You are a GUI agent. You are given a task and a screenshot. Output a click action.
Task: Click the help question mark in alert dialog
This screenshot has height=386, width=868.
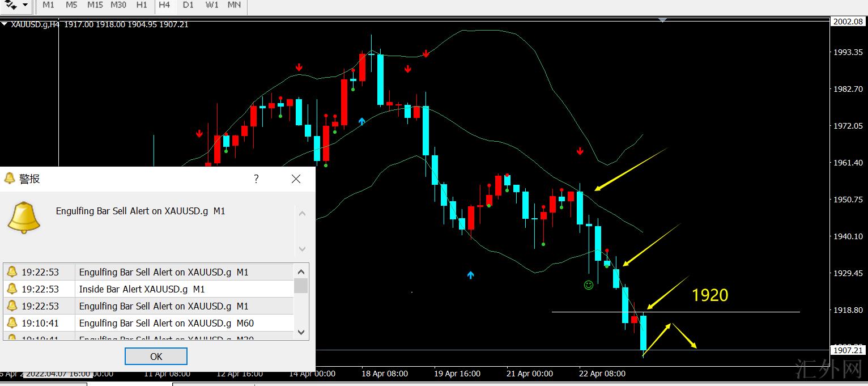point(256,179)
